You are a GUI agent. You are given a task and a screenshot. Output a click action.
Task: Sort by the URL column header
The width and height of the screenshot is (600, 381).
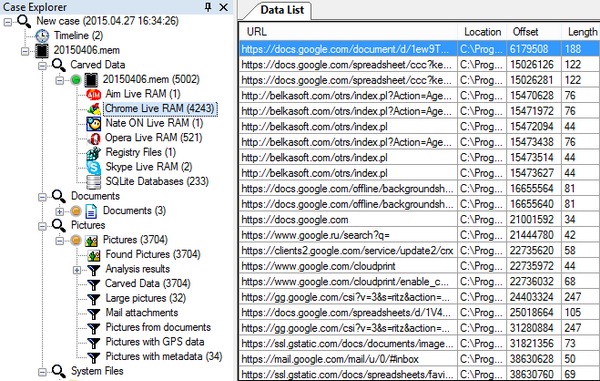pos(348,32)
